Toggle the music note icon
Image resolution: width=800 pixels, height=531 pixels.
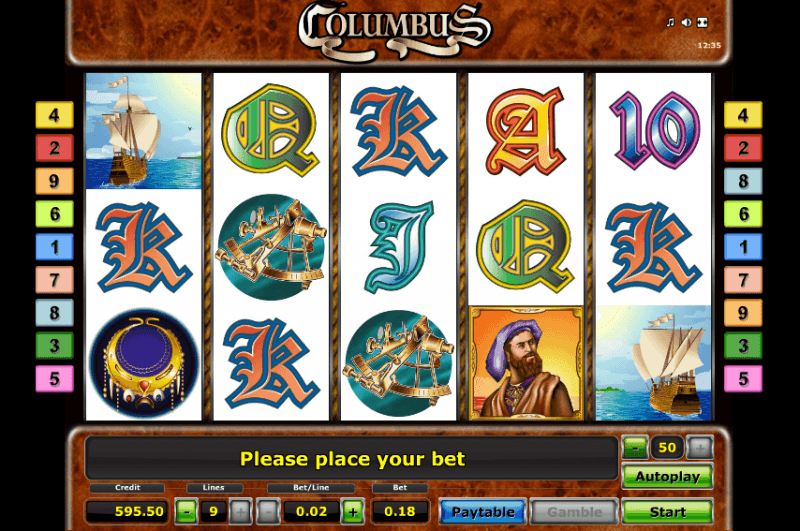tap(670, 22)
